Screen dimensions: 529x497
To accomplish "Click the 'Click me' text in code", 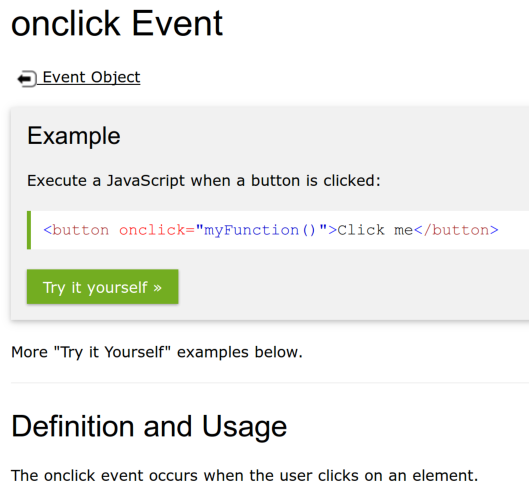I will 375,230.
